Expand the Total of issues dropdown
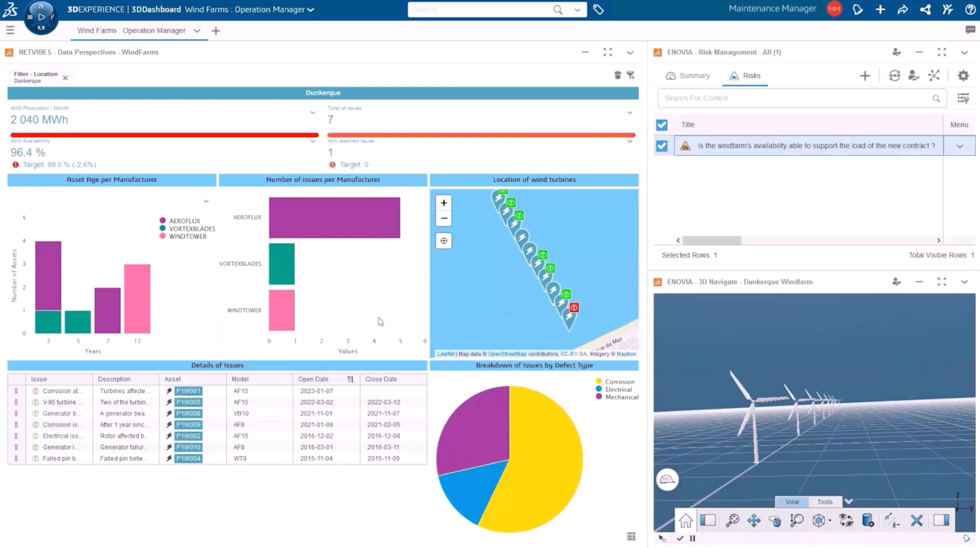Image resolution: width=980 pixels, height=548 pixels. coord(629,113)
